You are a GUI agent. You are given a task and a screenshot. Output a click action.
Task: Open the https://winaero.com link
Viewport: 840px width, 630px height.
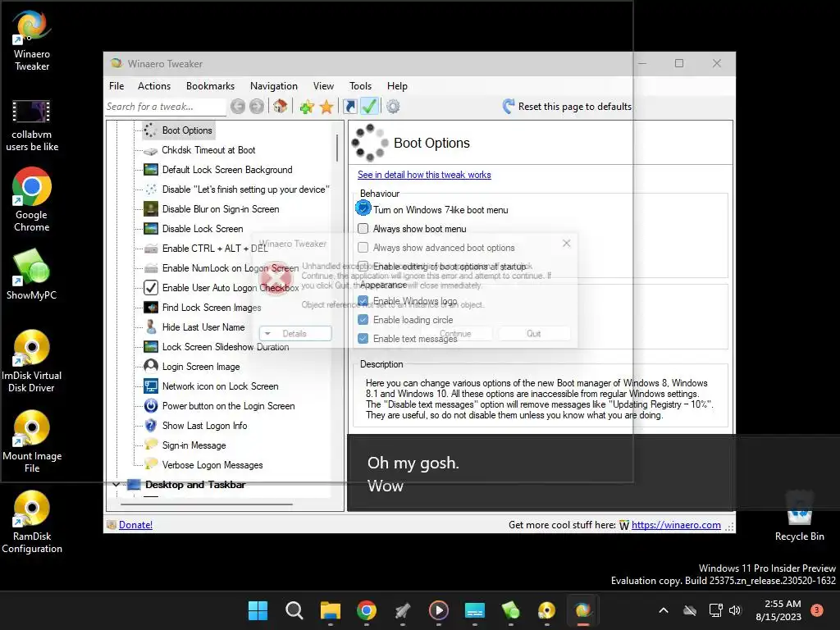(676, 525)
